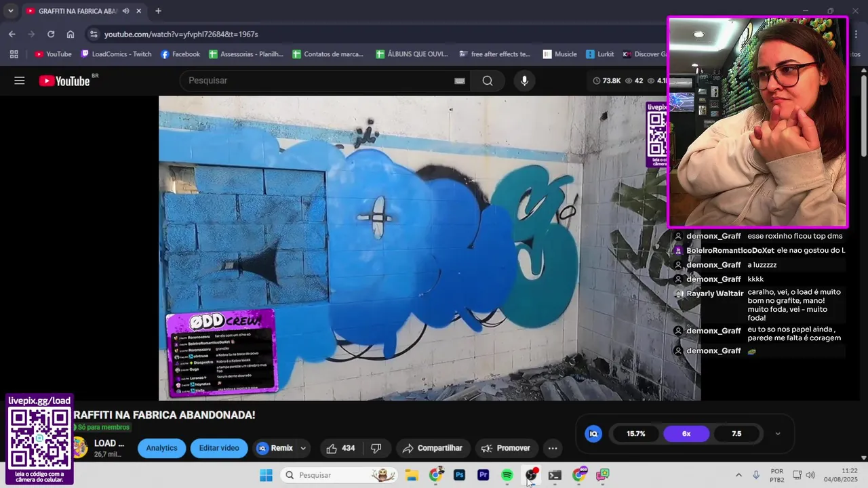Open the free after effects bookmark
Viewport: 868px width, 488px height.
coord(495,54)
